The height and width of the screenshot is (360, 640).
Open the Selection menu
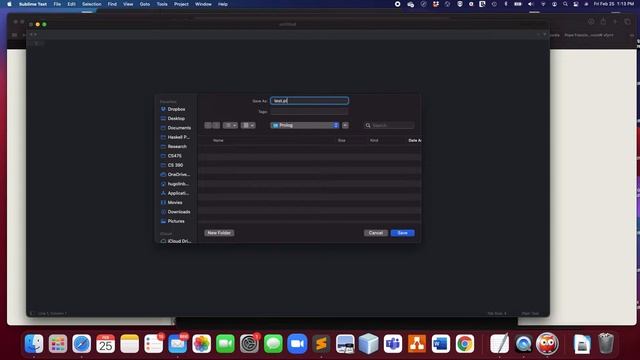91,4
